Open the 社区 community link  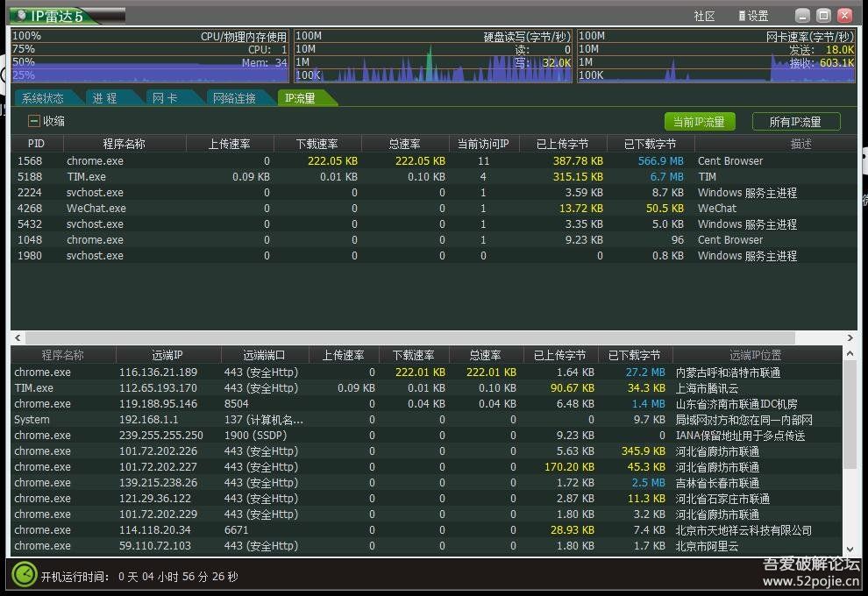pyautogui.click(x=703, y=15)
